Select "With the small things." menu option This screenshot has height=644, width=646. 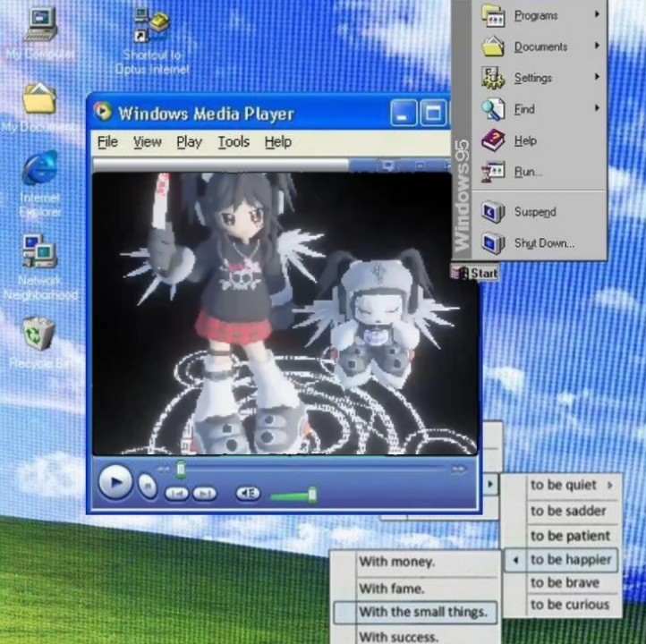coord(422,612)
